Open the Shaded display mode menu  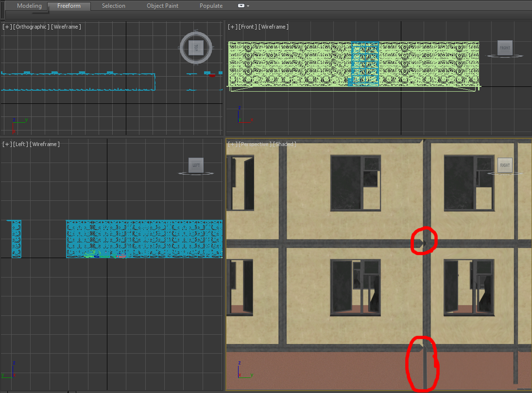tap(285, 144)
